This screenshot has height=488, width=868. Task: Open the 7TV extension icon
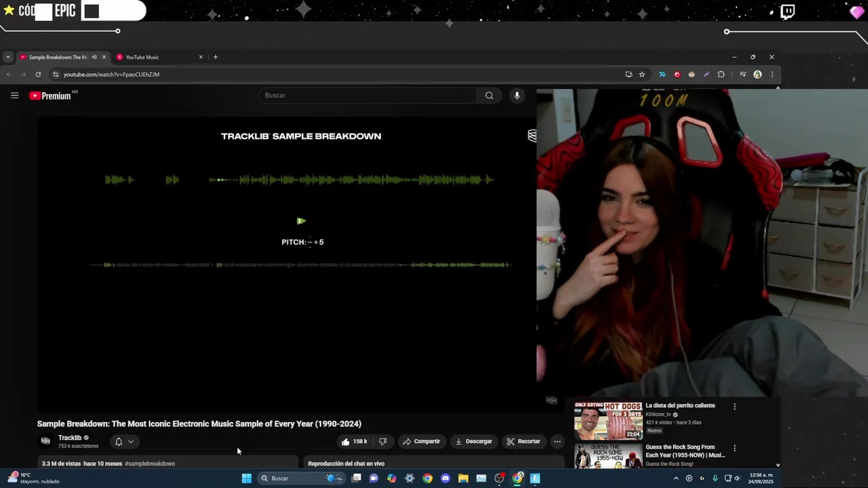click(x=662, y=75)
